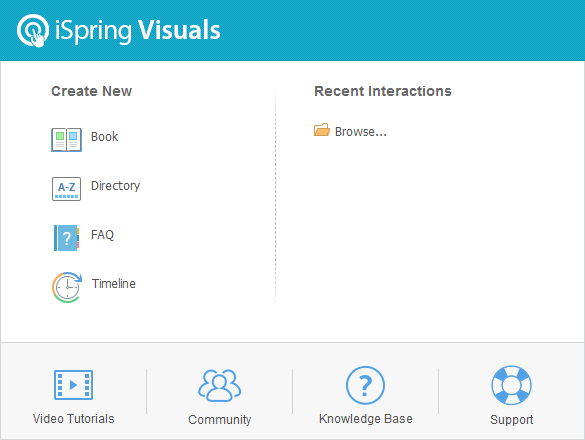Open Browse... to find recent interactions
This screenshot has height=440, width=585.
point(360,132)
